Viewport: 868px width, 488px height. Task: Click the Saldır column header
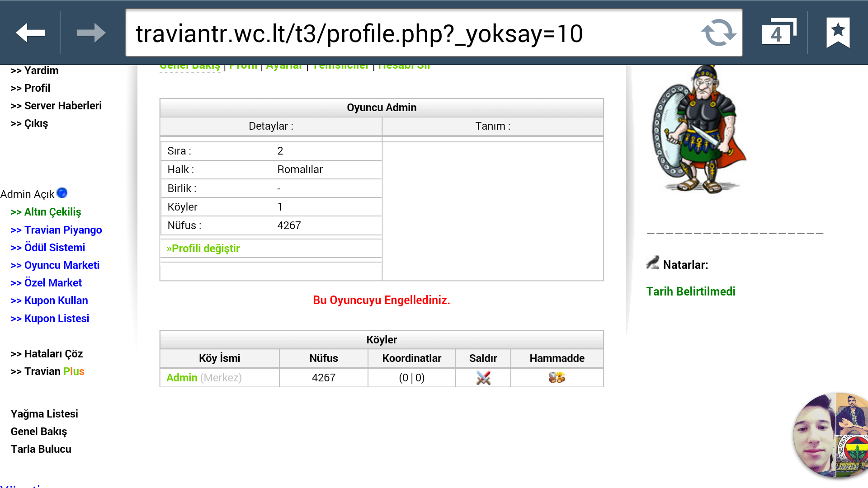(483, 358)
